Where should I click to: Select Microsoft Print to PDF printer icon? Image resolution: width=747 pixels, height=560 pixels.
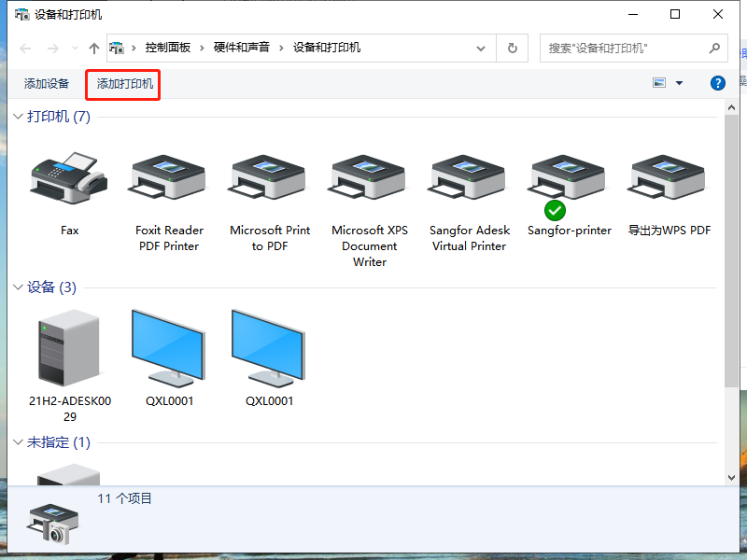[x=269, y=177]
